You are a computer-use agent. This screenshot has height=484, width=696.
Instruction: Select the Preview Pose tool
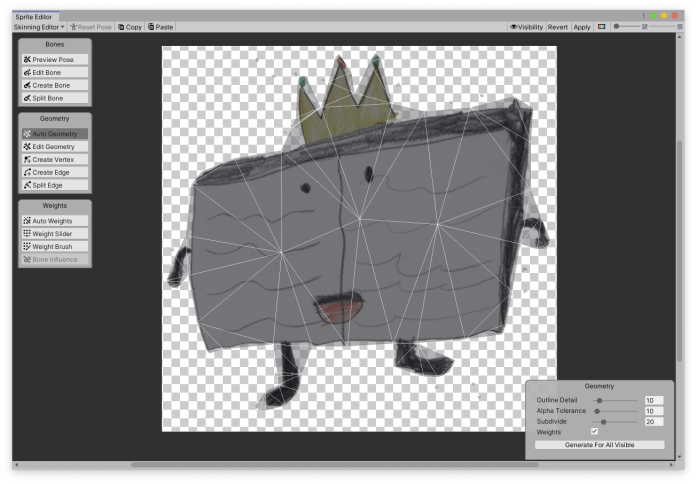55,60
